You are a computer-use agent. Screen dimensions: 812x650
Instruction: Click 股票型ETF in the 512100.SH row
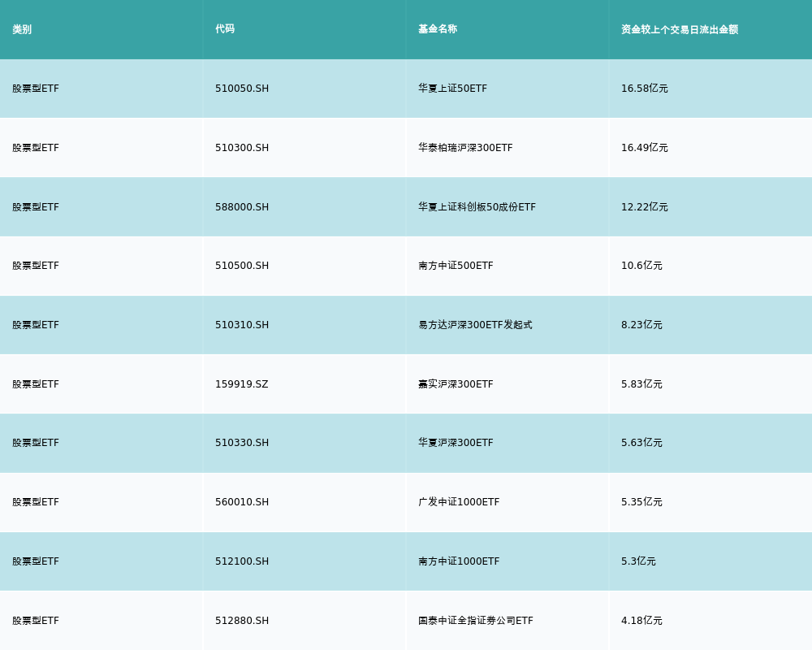(36, 561)
